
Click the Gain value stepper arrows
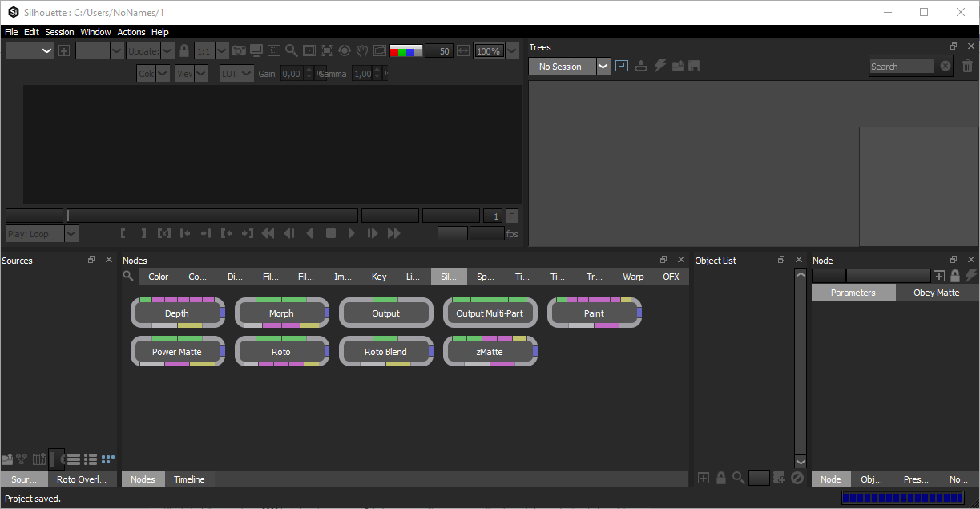point(310,73)
